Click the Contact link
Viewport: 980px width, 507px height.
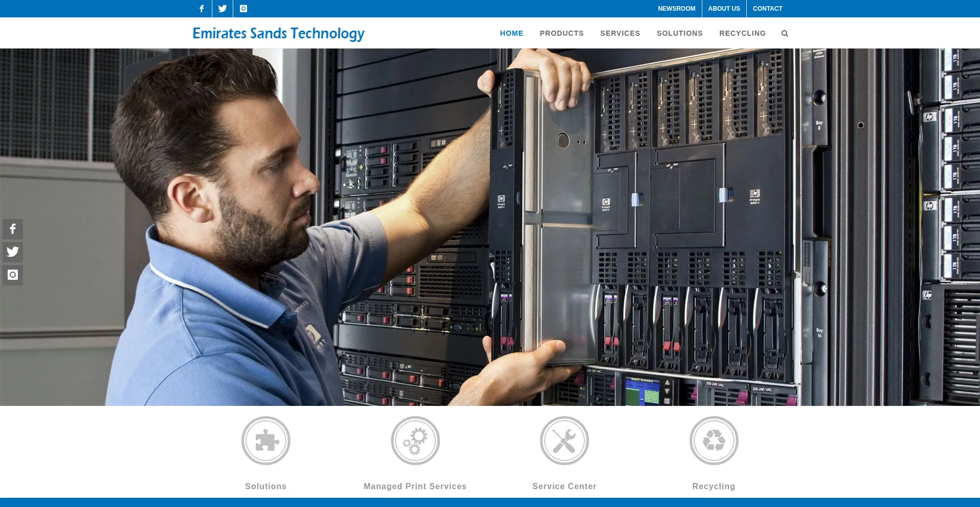coord(767,9)
